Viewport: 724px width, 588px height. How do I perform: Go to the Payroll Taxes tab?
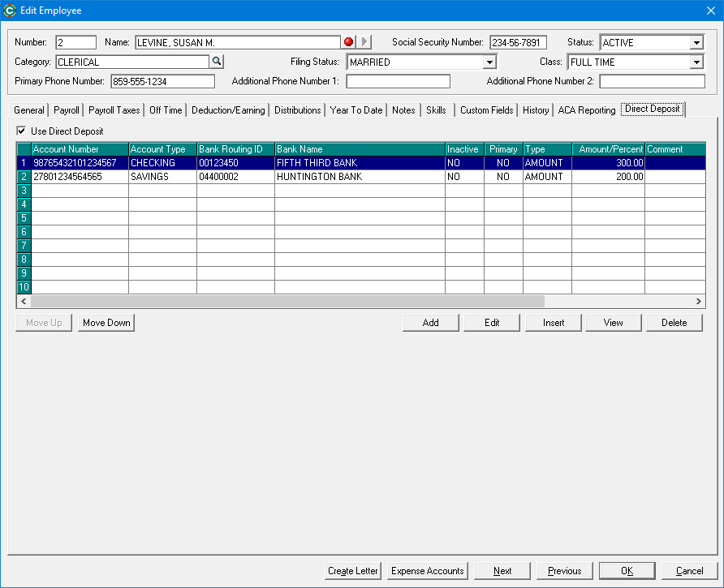click(114, 110)
